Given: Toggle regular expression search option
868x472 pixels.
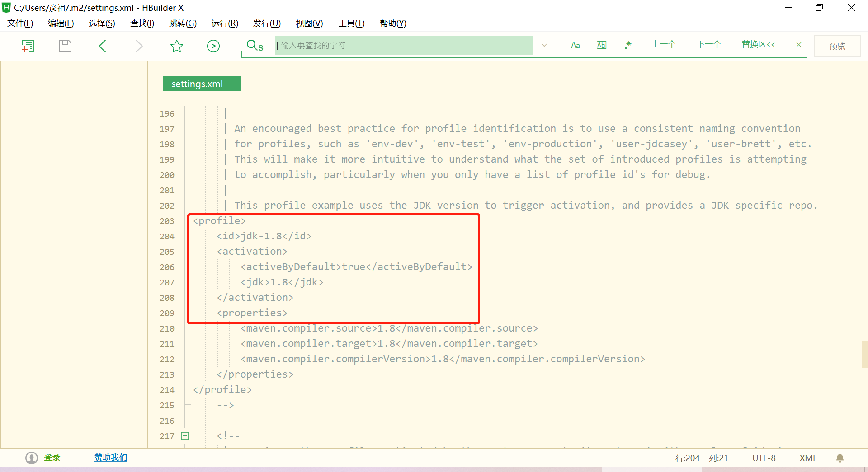Looking at the screenshot, I should (628, 45).
